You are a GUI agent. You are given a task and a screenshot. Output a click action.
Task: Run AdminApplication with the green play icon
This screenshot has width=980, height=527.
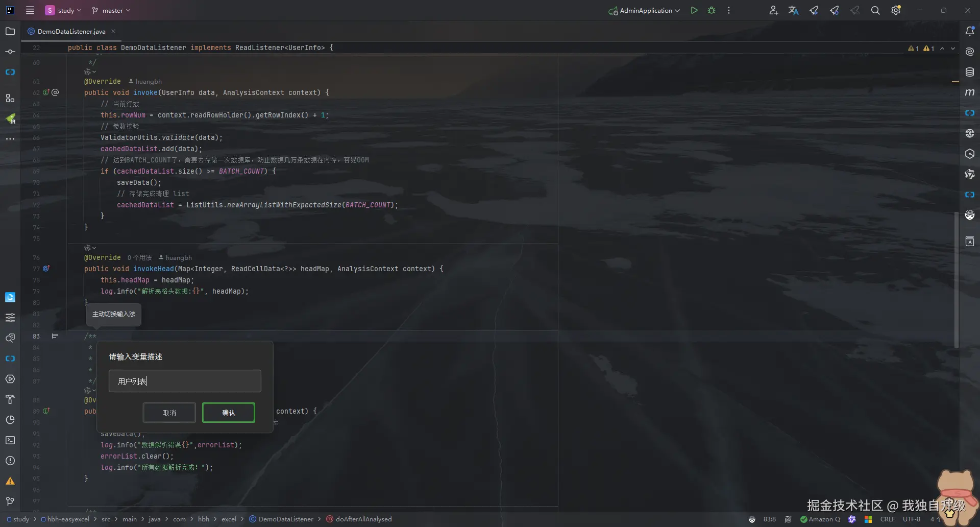694,10
